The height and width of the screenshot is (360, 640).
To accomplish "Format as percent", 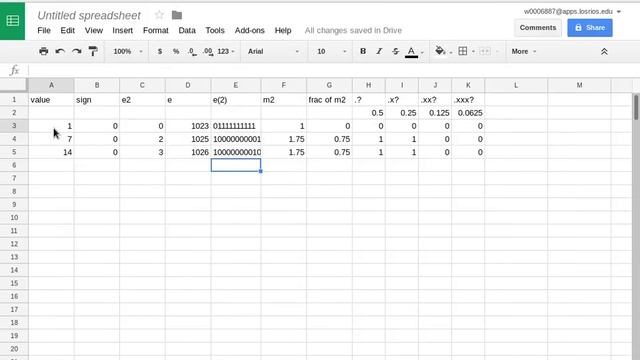I will coord(176,51).
